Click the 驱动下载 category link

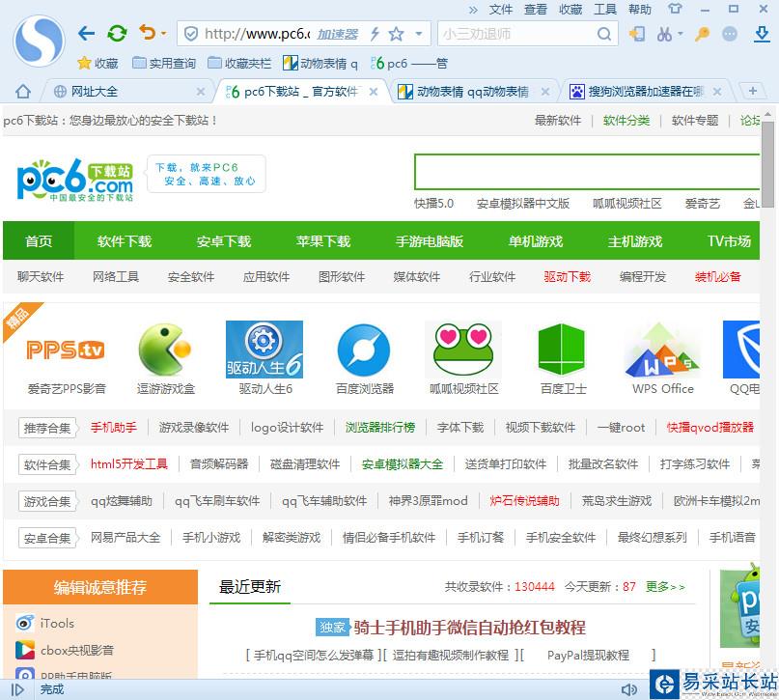tap(567, 276)
